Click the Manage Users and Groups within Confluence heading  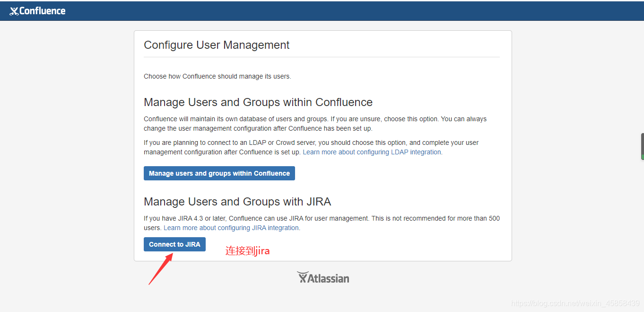pyautogui.click(x=258, y=102)
